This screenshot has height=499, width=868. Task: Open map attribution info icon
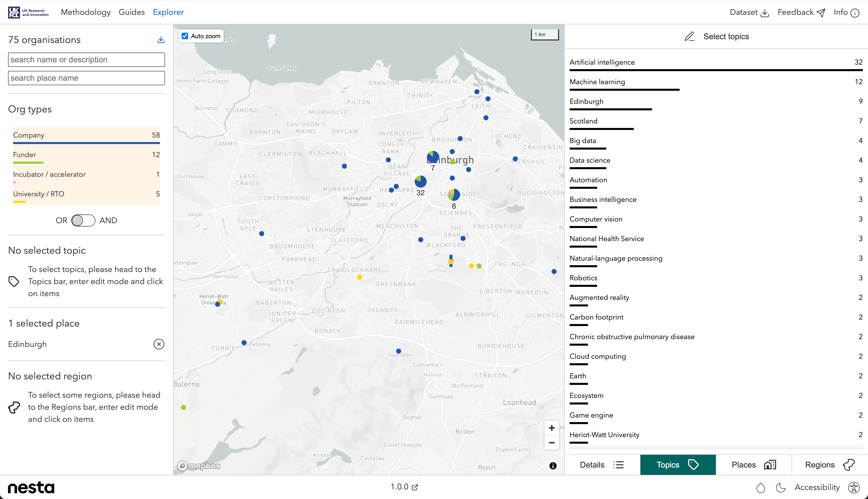tap(553, 466)
